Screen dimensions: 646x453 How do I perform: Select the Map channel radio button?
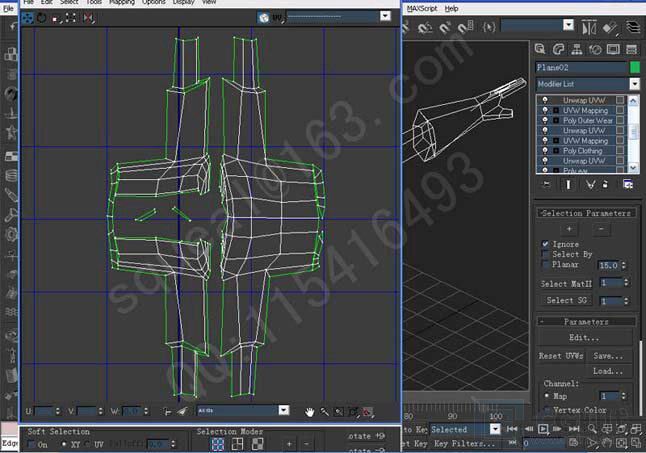(x=547, y=396)
